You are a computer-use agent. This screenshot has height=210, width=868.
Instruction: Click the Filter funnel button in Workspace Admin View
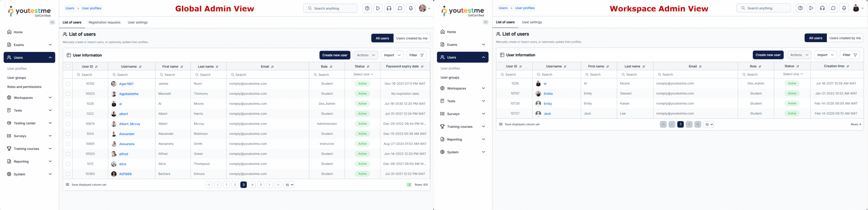[850, 55]
